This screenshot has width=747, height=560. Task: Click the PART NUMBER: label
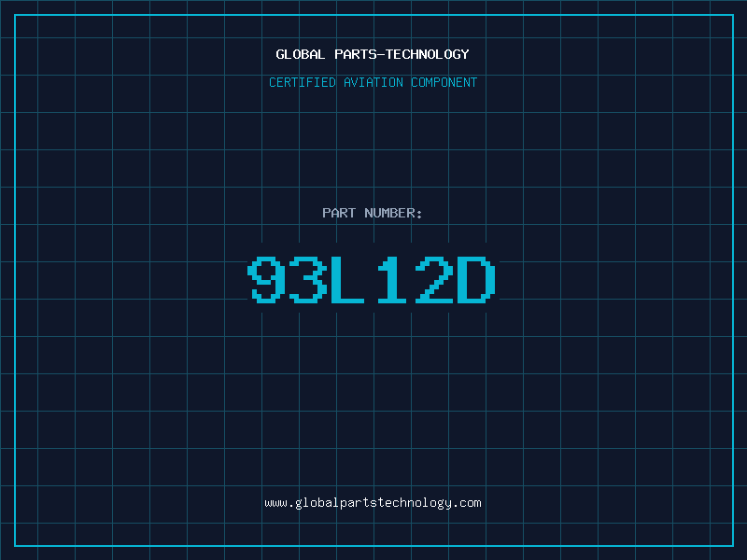point(372,213)
